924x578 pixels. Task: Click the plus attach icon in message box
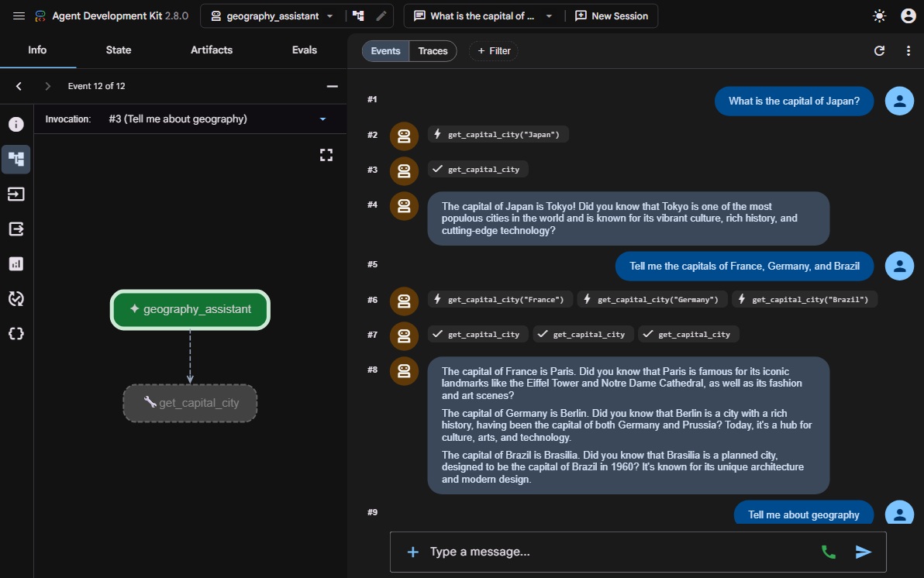pyautogui.click(x=413, y=552)
